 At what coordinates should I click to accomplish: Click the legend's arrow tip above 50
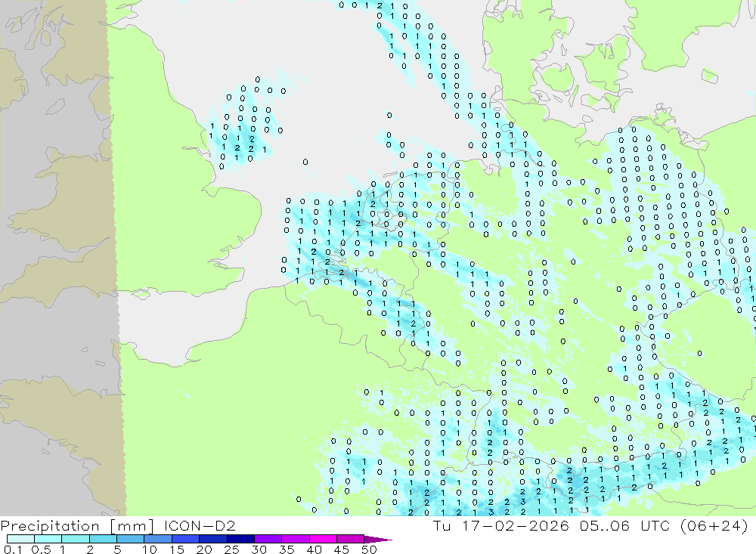pyautogui.click(x=378, y=539)
